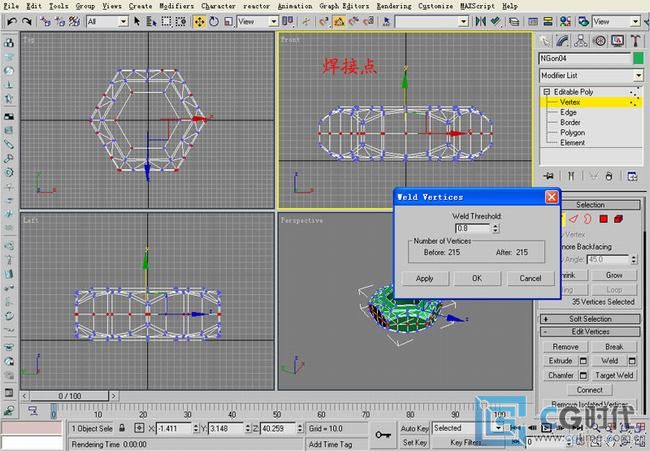Click the Remove button in Edit Vertices
650x451 pixels.
565,347
